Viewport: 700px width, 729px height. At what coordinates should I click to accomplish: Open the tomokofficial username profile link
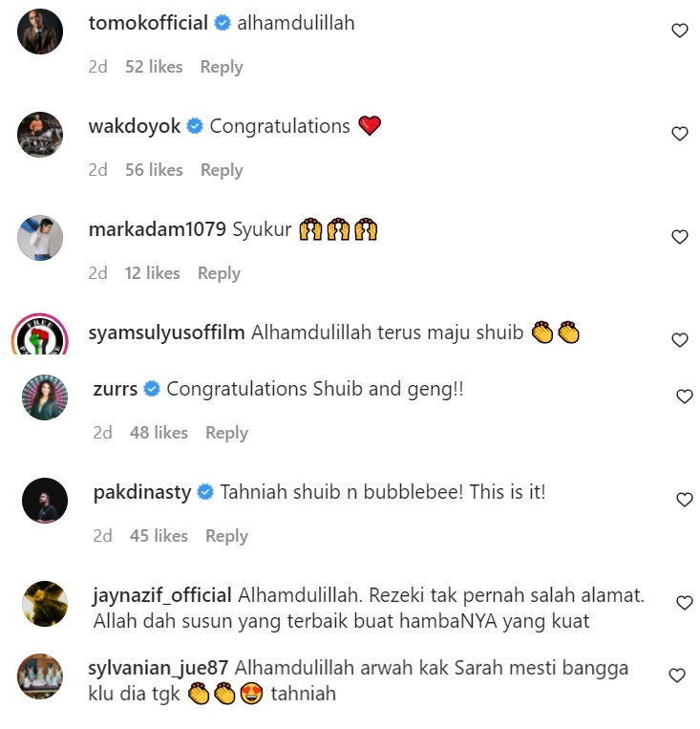point(148,23)
